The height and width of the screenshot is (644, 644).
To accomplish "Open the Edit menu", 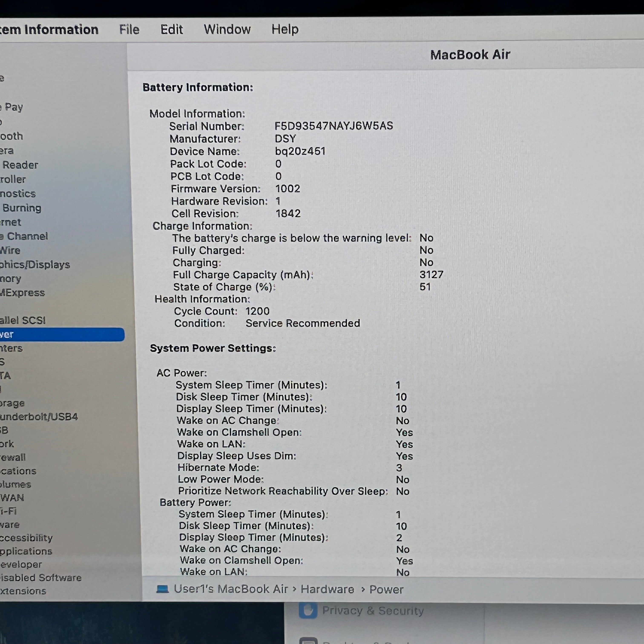I will point(172,30).
